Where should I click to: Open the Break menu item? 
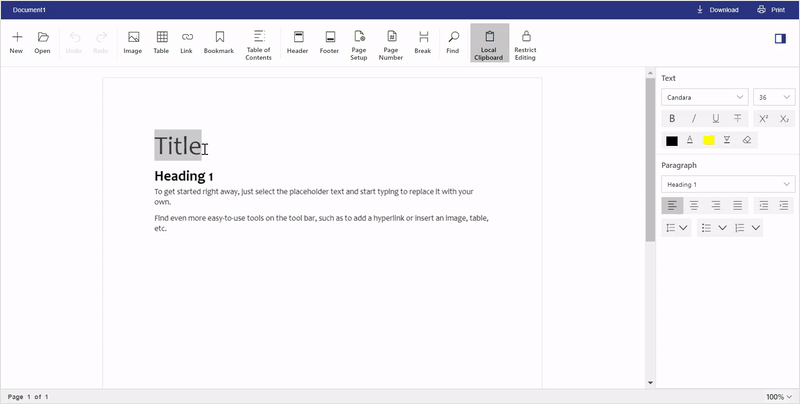(423, 42)
